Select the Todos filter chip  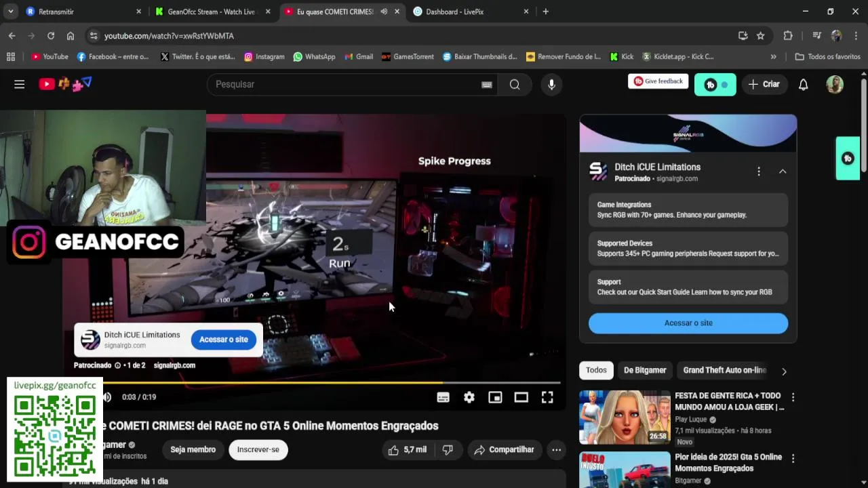[x=596, y=370]
